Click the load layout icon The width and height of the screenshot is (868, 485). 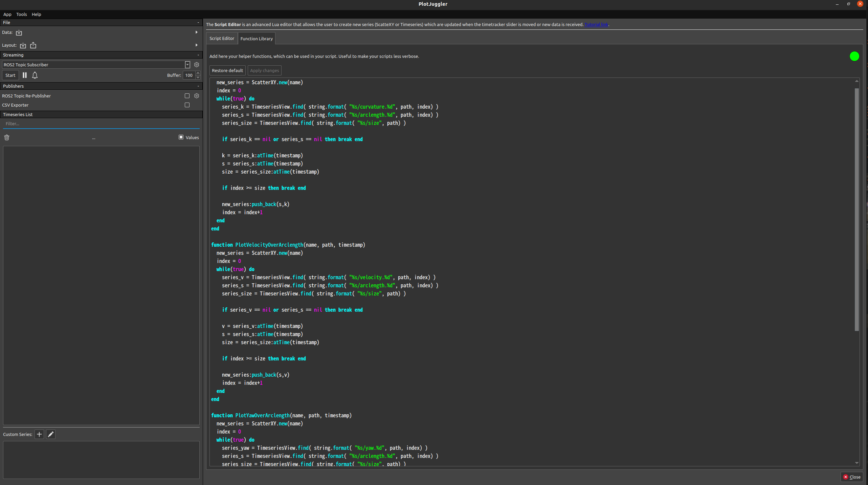(x=23, y=45)
